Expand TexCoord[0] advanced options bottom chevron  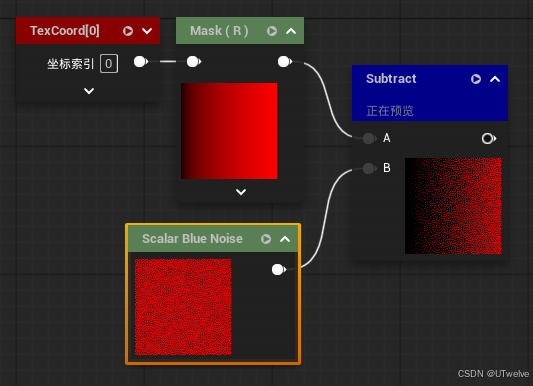(89, 91)
